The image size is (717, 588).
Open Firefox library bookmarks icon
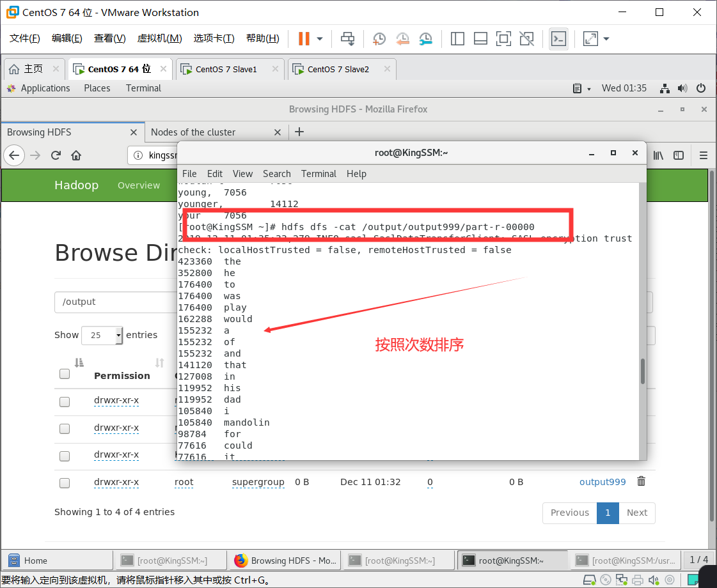(658, 155)
